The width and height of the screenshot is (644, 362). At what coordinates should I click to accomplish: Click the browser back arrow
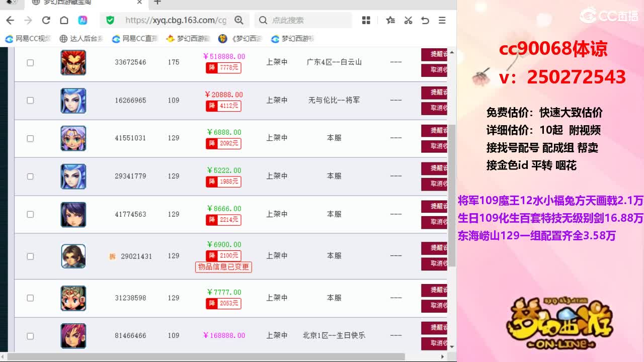10,20
